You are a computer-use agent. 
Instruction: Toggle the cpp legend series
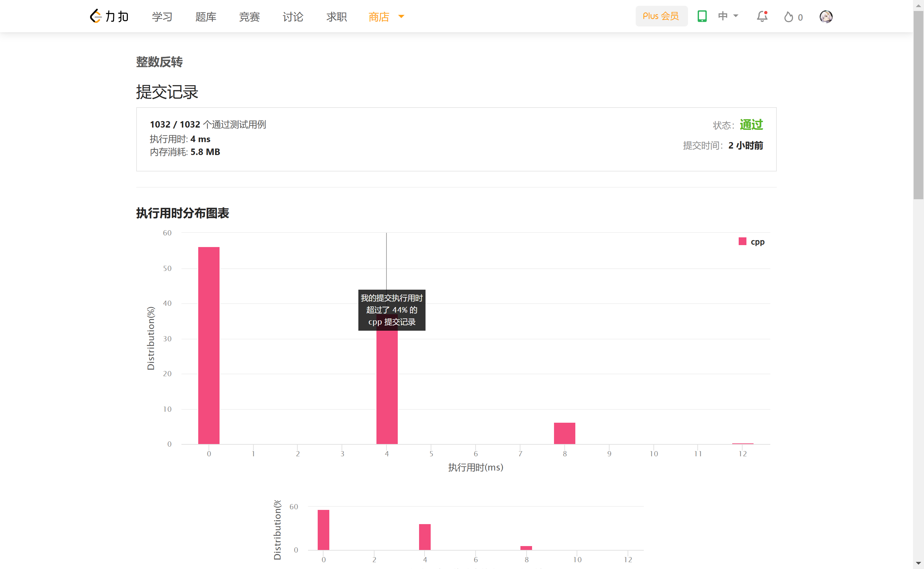point(751,242)
